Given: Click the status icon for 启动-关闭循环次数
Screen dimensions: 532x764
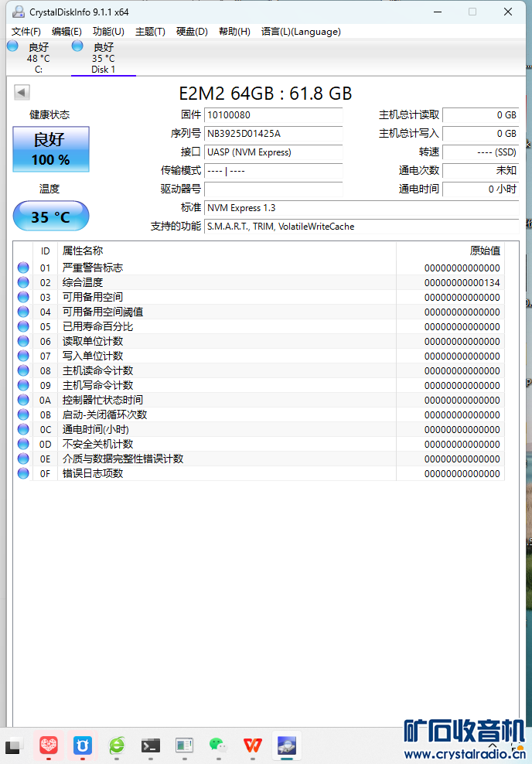Looking at the screenshot, I should [23, 414].
